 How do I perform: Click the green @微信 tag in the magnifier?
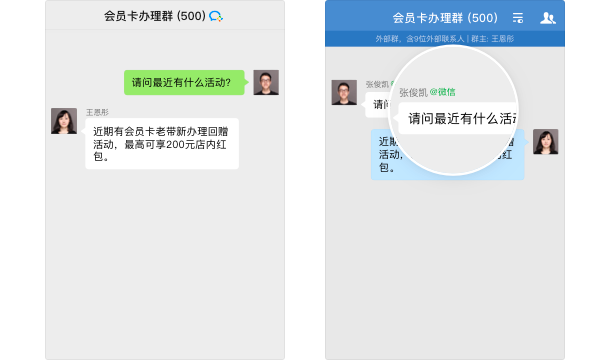point(442,92)
